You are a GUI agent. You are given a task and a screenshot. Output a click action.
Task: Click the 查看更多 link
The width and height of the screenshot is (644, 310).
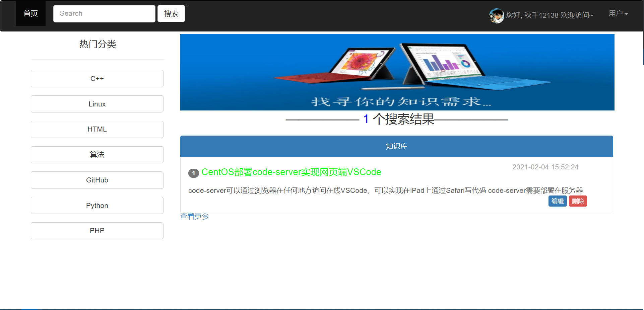point(194,216)
